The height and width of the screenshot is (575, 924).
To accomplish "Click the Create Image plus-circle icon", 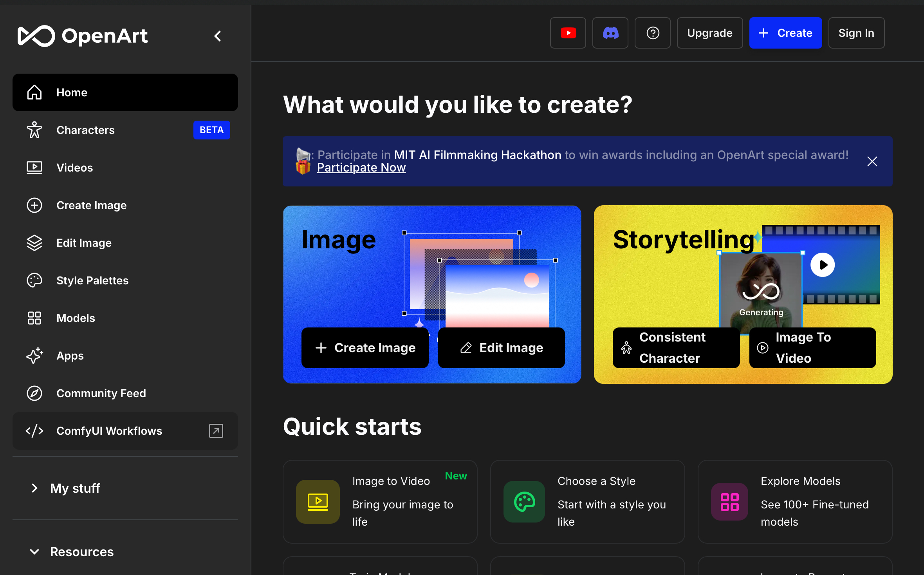I will 34,205.
